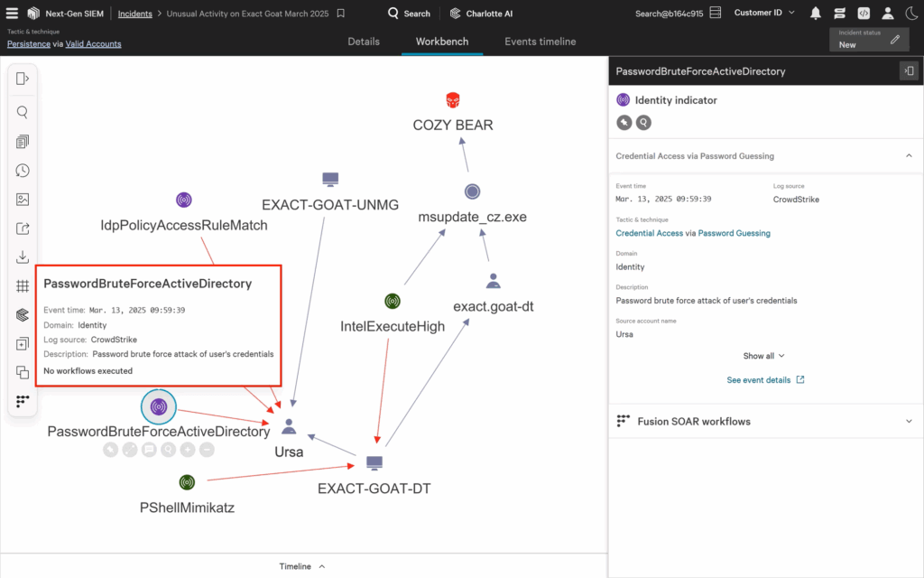Select the PShellMimikatz indicator node
Image resolution: width=924 pixels, height=578 pixels.
pos(187,482)
